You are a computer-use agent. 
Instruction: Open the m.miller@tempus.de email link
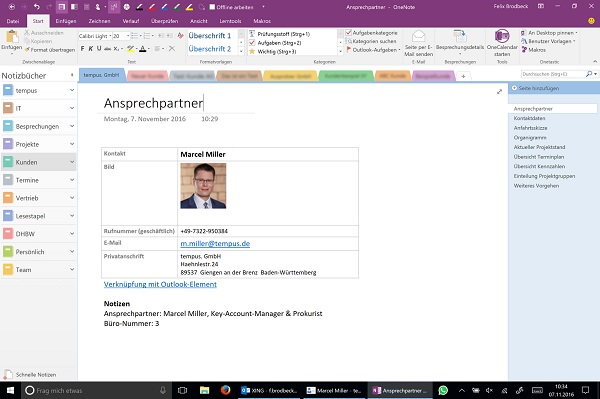tap(215, 244)
